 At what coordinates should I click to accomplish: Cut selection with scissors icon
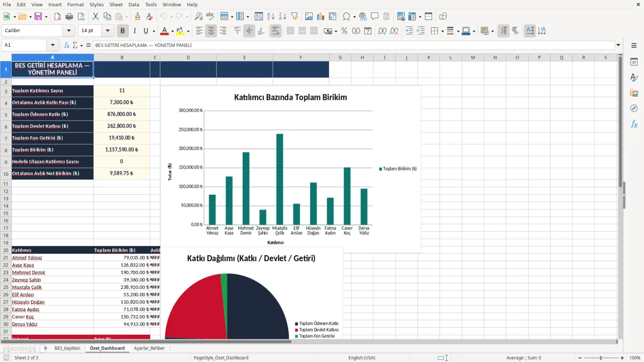pyautogui.click(x=96, y=17)
